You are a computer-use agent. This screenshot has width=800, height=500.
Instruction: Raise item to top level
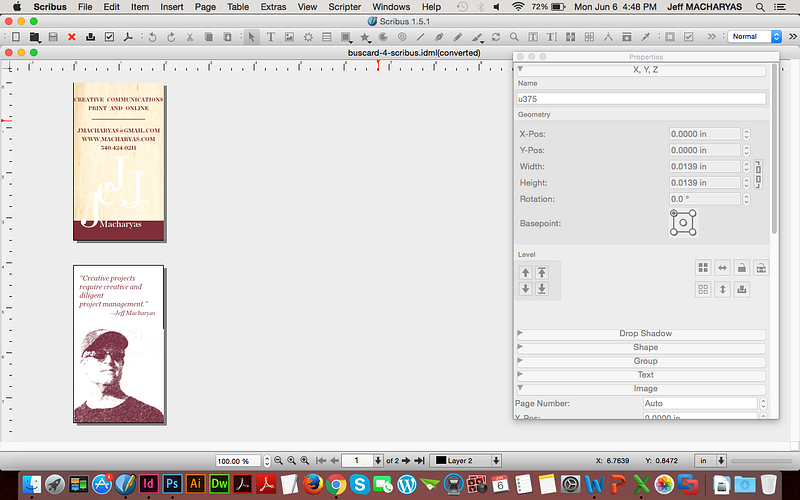542,272
